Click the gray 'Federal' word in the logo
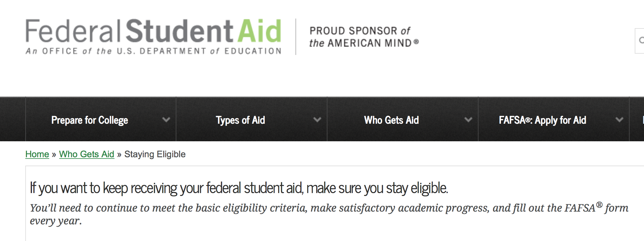The width and height of the screenshot is (644, 241). (73, 31)
